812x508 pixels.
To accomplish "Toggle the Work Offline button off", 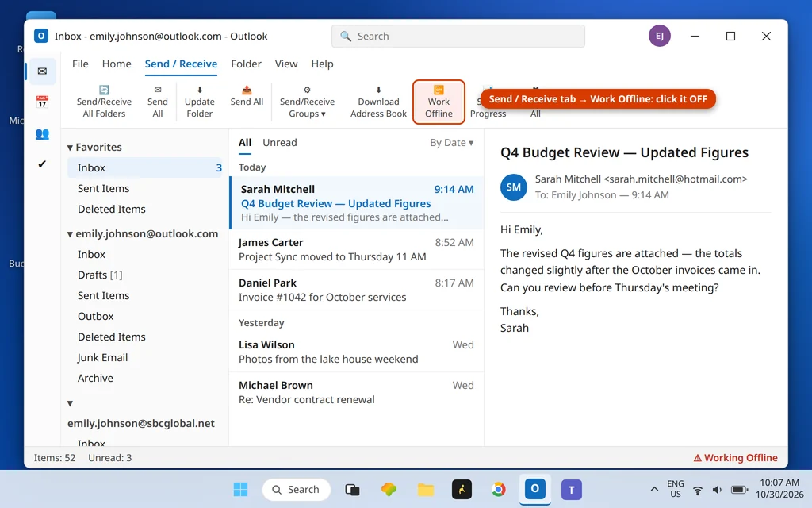I will [x=439, y=102].
